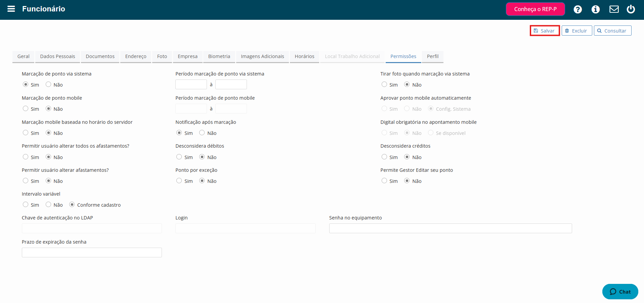Select Sim for Marcação de ponto mobile
Image resolution: width=644 pixels, height=303 pixels.
pyautogui.click(x=26, y=109)
